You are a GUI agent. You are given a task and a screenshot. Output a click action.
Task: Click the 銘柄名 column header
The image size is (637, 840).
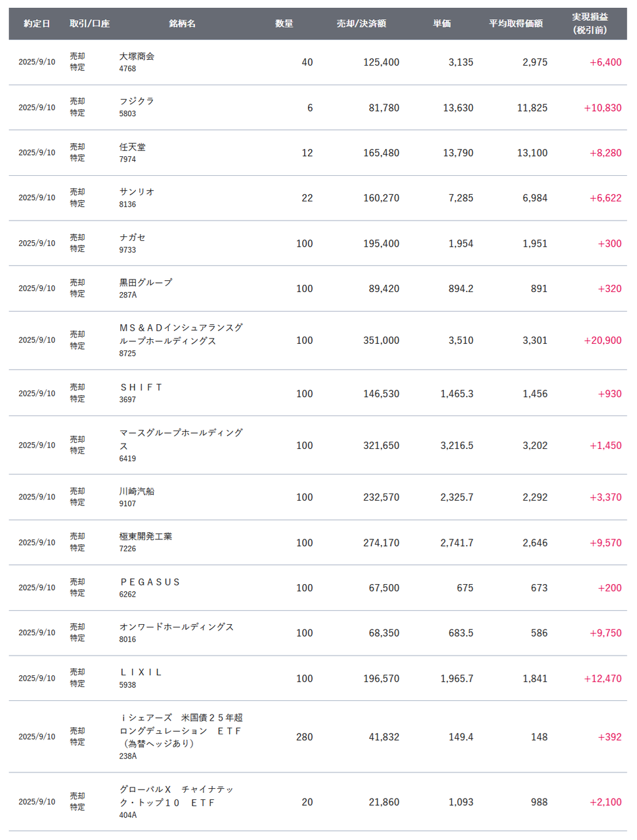click(x=182, y=24)
